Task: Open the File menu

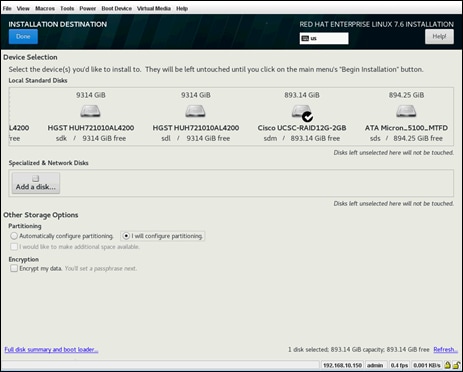Action: (x=7, y=8)
